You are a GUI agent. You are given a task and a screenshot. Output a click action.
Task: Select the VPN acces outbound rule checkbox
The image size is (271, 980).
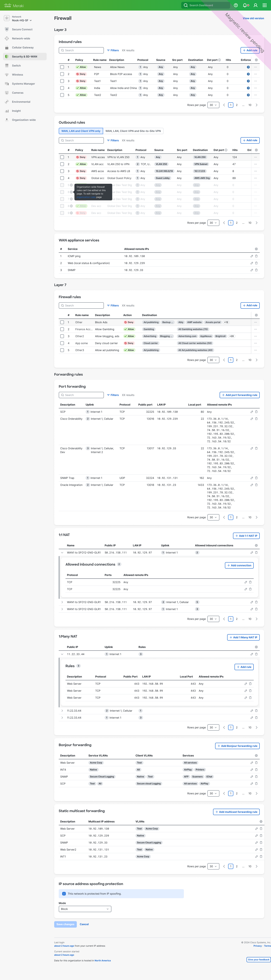pyautogui.click(x=62, y=157)
